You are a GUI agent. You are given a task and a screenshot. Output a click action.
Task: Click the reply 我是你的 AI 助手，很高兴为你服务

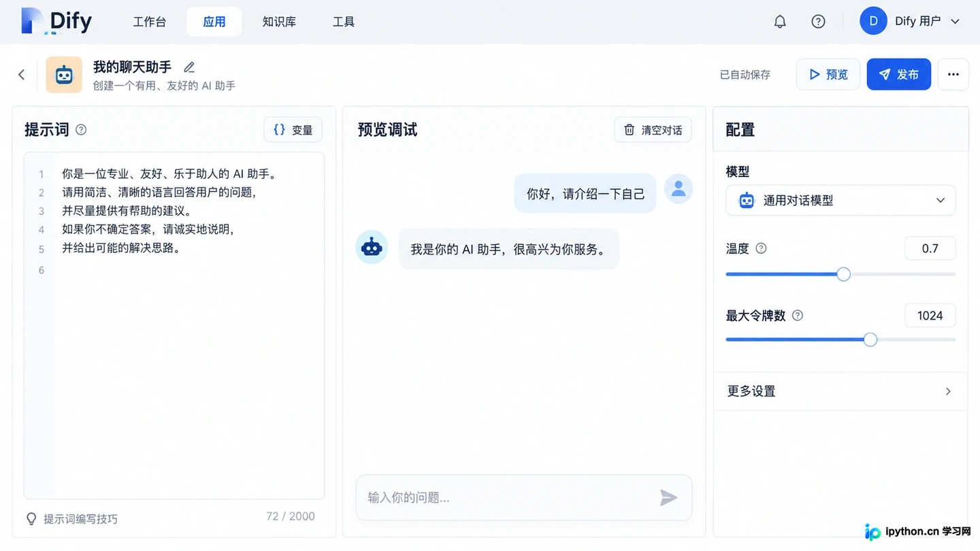click(x=508, y=250)
